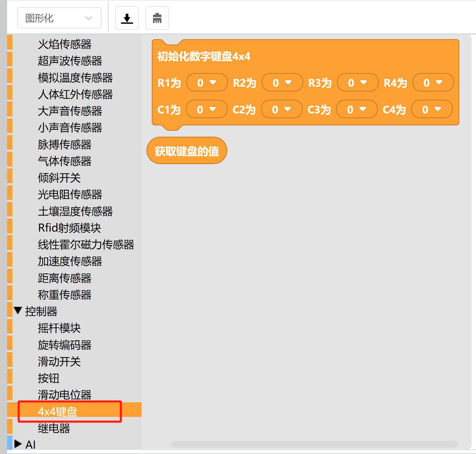The height and width of the screenshot is (454, 476).
Task: Click the clean-up broom icon
Action: pyautogui.click(x=157, y=18)
